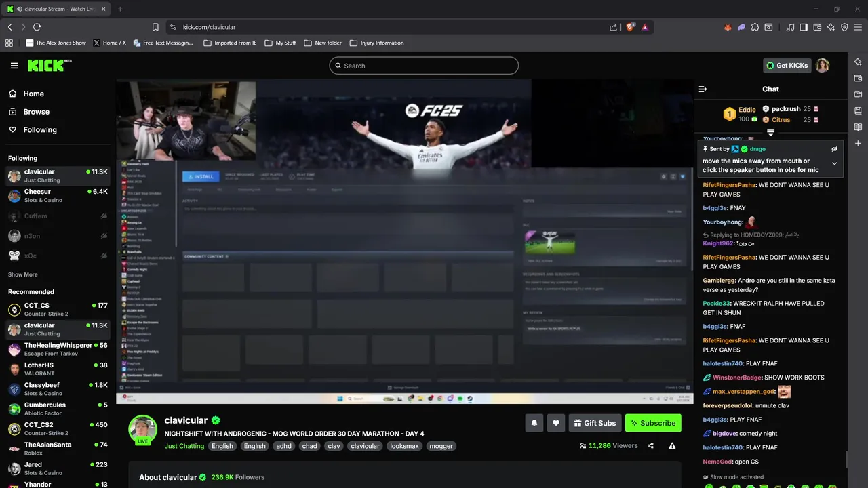Click on the live video player
Viewport: 868px width, 488px height.
pyautogui.click(x=404, y=241)
